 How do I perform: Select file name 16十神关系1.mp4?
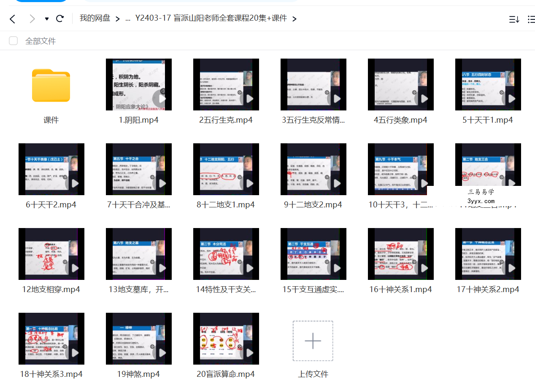tap(401, 290)
